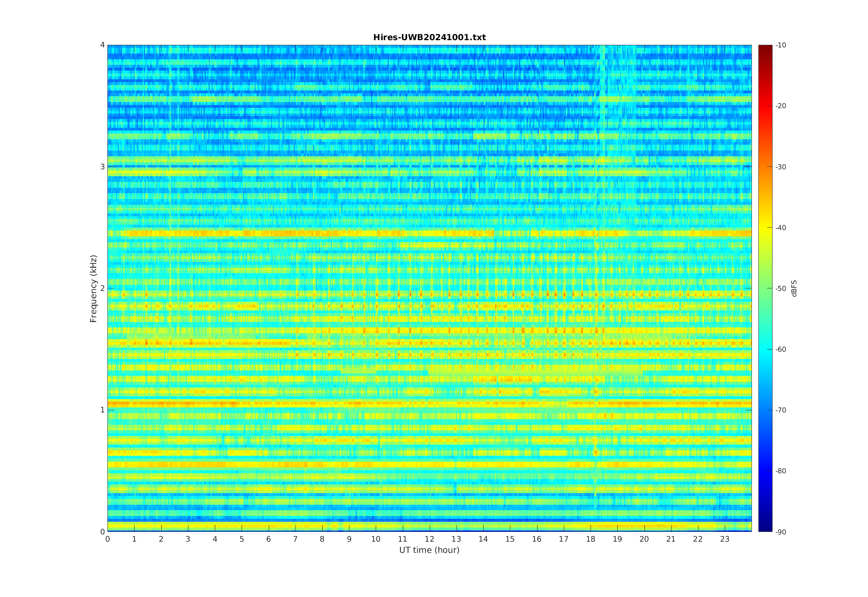
Task: Click the time axis tick label 18
Action: (591, 539)
